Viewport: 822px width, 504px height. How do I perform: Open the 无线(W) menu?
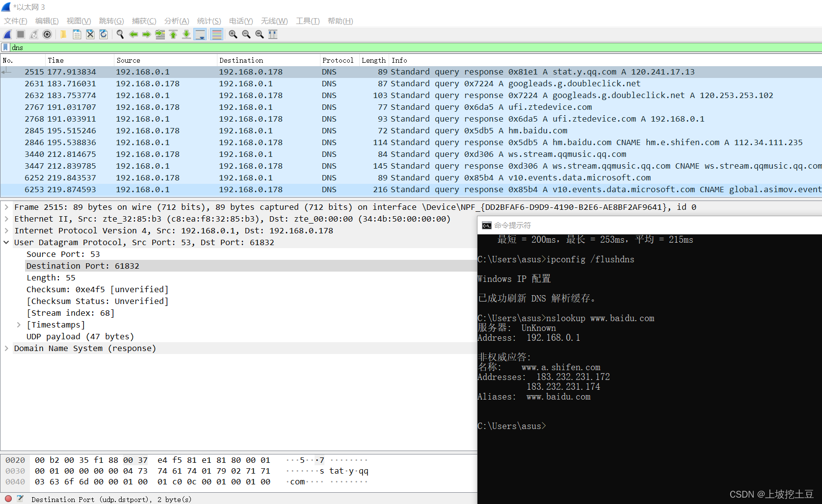point(274,21)
